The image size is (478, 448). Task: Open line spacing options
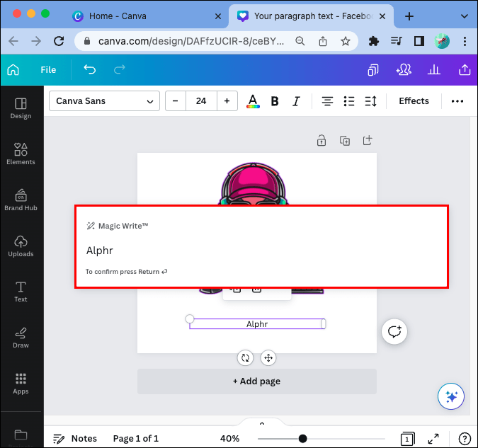[370, 101]
